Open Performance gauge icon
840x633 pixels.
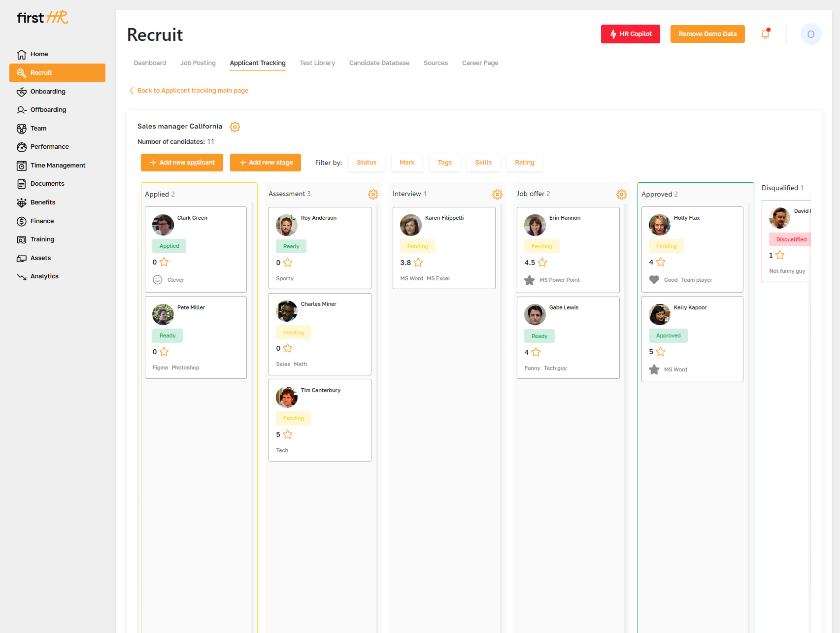[22, 147]
